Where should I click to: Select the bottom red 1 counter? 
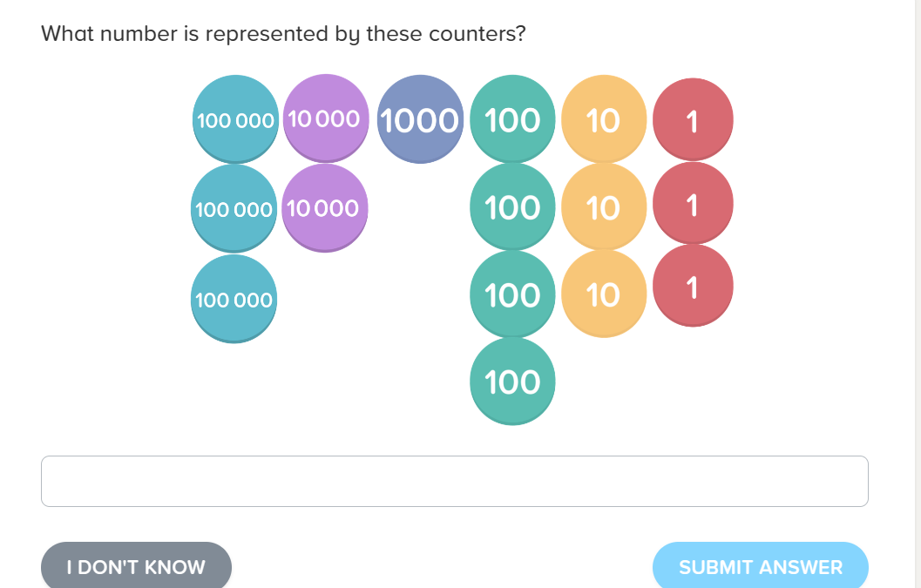coord(693,287)
